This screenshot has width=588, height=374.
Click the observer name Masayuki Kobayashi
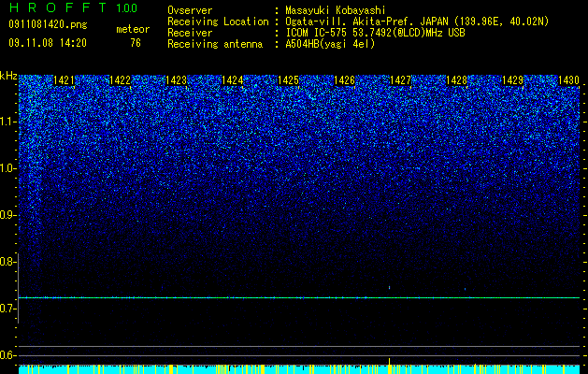pyautogui.click(x=336, y=10)
